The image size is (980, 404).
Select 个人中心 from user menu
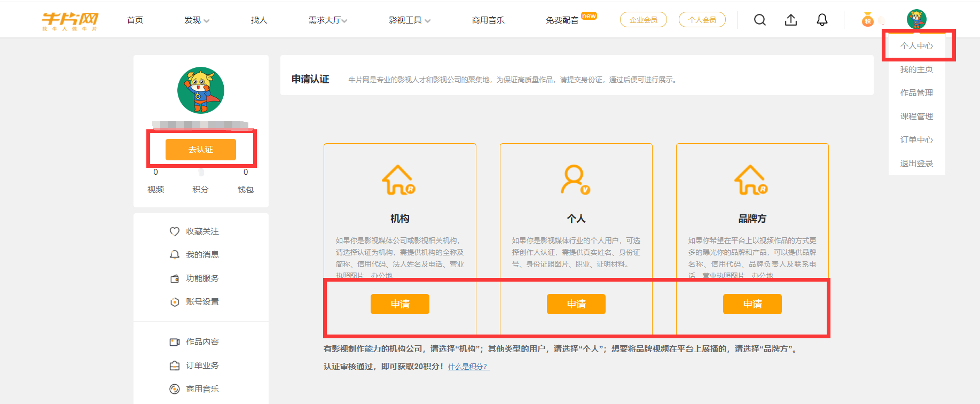tap(916, 46)
